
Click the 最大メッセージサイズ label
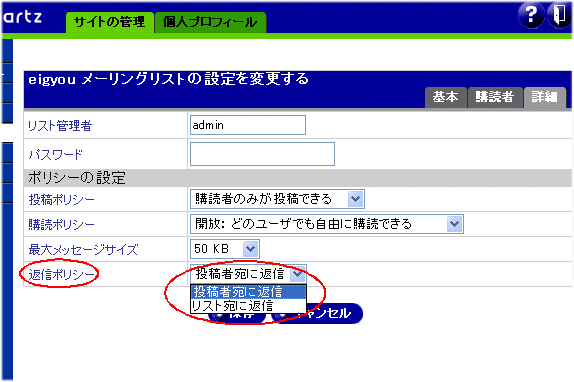pyautogui.click(x=83, y=250)
